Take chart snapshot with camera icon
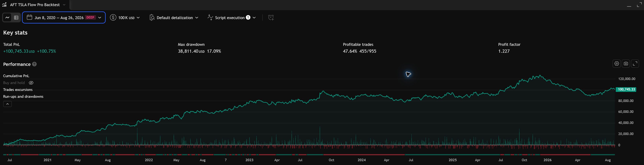 626,64
